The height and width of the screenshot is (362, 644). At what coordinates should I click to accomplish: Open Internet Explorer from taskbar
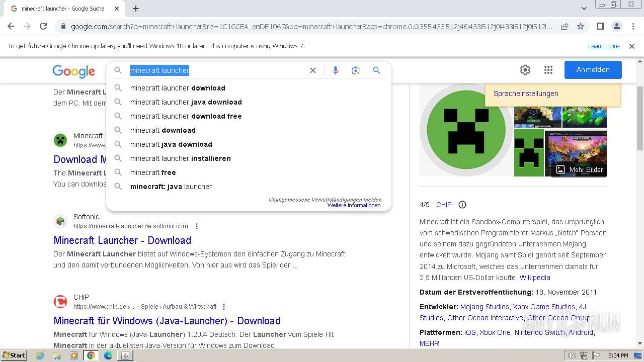pyautogui.click(x=40, y=355)
